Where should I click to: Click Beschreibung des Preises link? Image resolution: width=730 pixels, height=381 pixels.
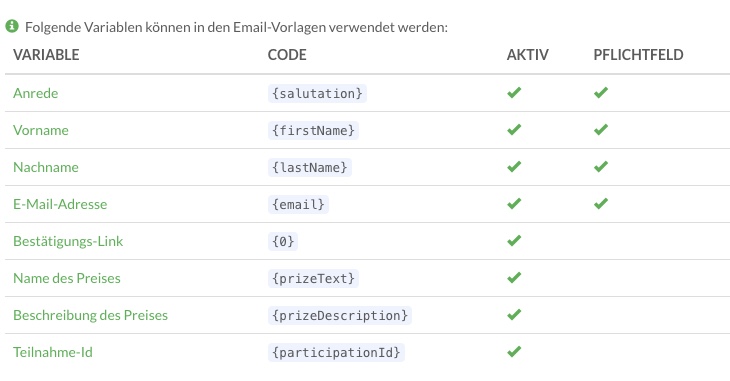pyautogui.click(x=90, y=315)
